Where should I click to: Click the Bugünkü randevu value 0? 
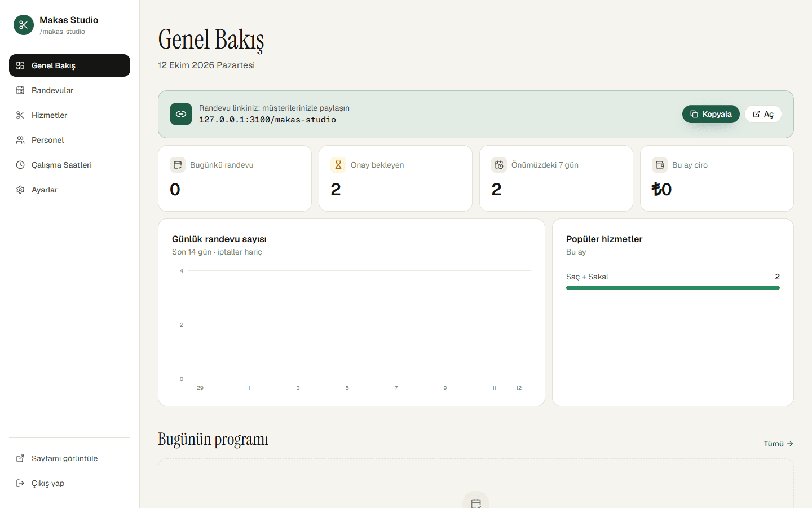[x=175, y=190]
